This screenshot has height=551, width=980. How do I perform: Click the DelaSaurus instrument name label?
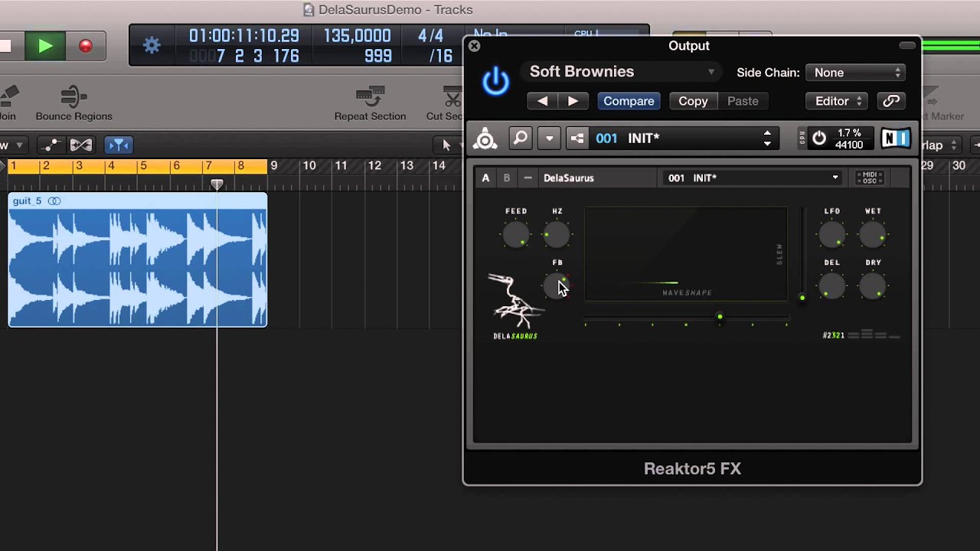(569, 178)
